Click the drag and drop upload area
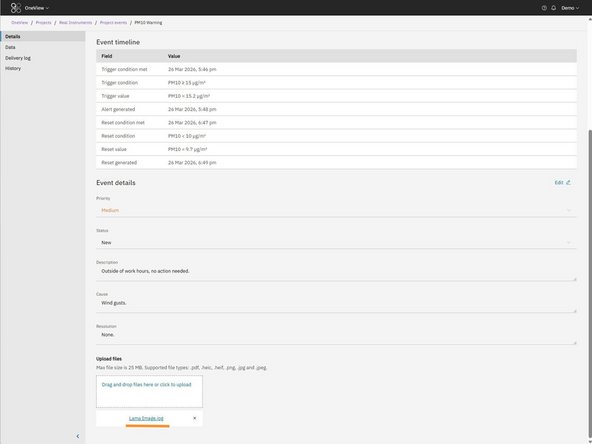Viewport: 592px width, 444px height. pos(149,392)
